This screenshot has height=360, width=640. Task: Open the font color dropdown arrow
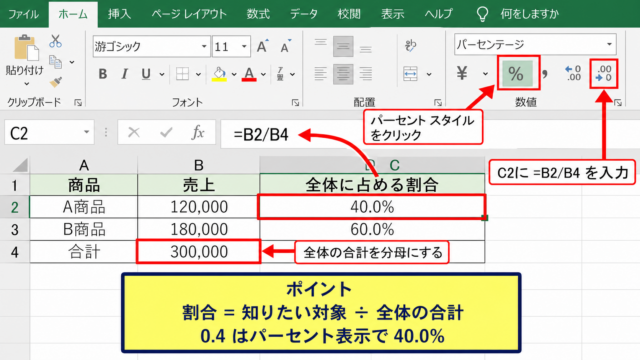pos(263,74)
